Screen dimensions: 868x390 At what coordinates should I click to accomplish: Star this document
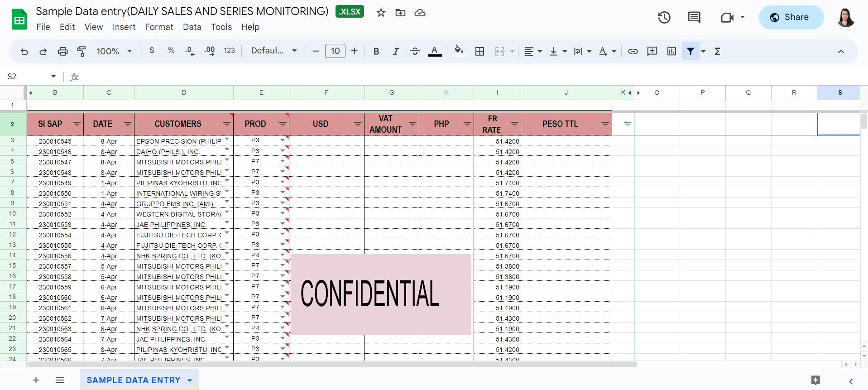pos(381,13)
